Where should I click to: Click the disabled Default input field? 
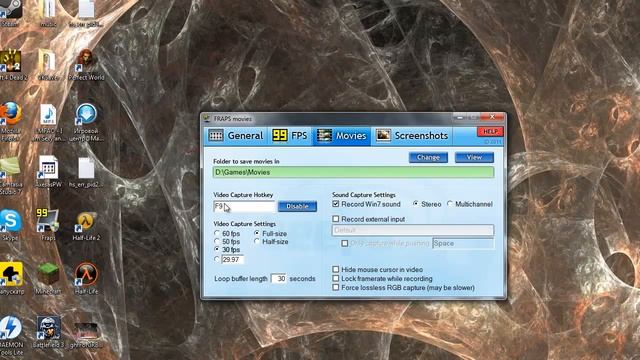coord(413,230)
